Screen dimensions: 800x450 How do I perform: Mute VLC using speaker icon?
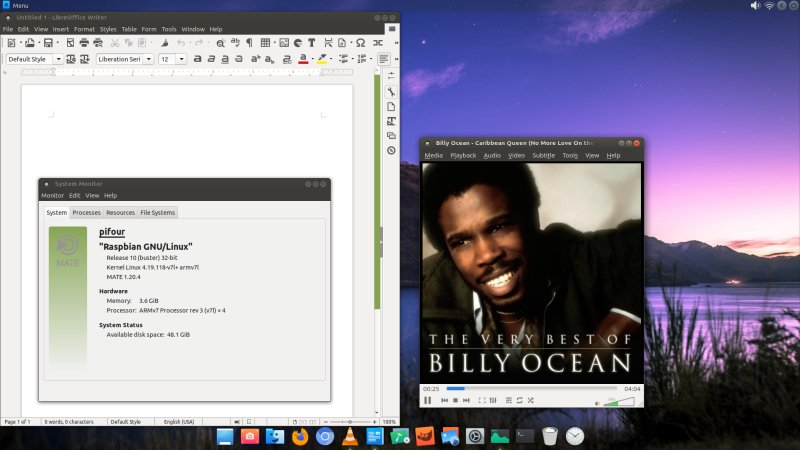click(x=598, y=401)
